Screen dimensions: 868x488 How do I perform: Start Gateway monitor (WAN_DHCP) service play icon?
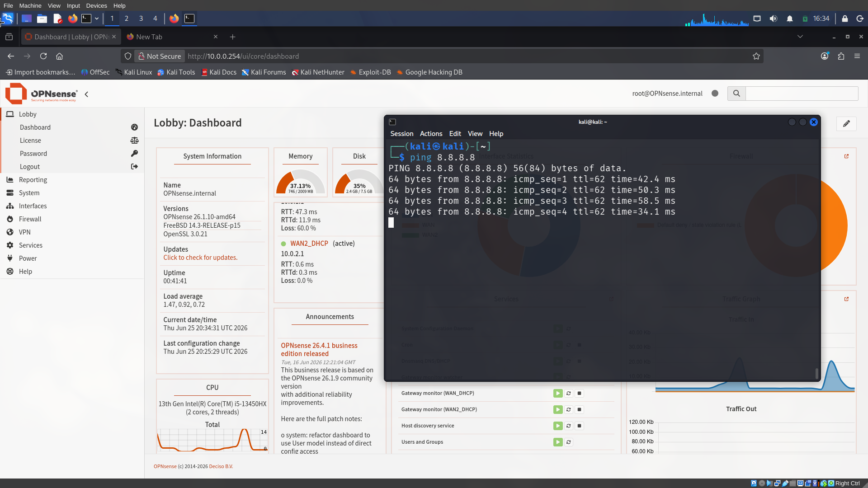pos(558,394)
